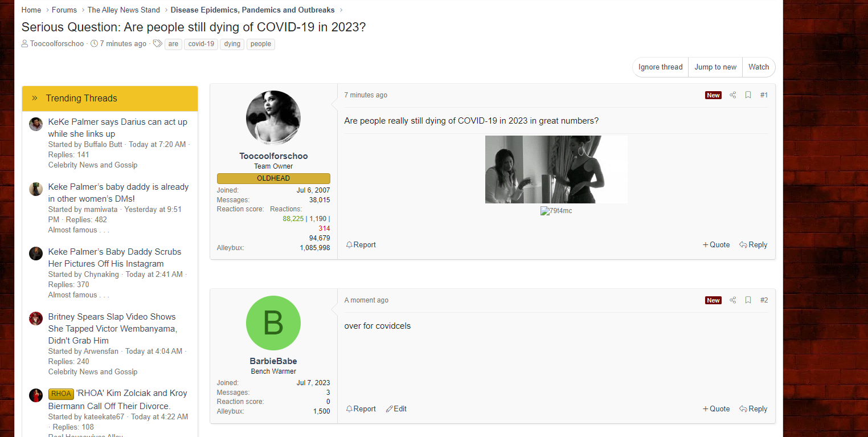Quote the first post
Image resolution: width=868 pixels, height=437 pixels.
point(716,245)
